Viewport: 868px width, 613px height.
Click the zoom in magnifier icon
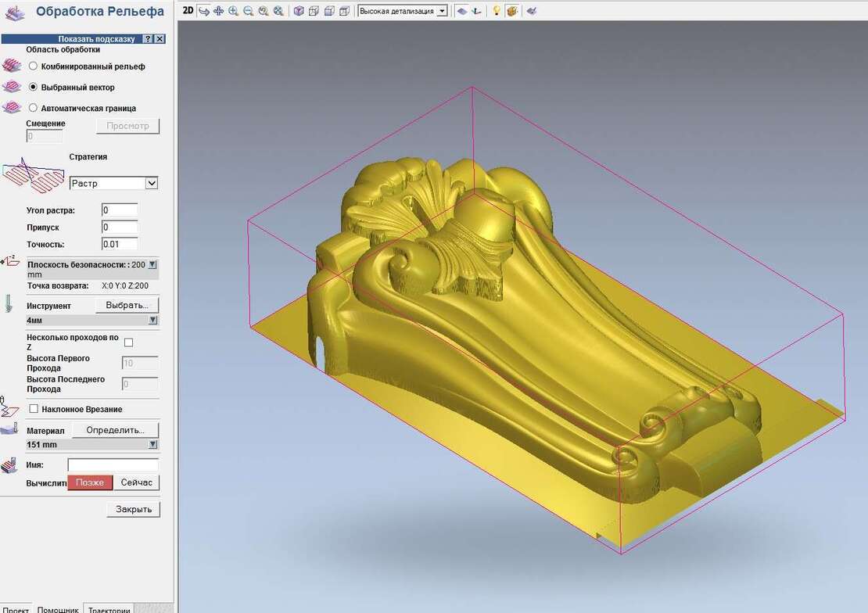click(x=233, y=11)
